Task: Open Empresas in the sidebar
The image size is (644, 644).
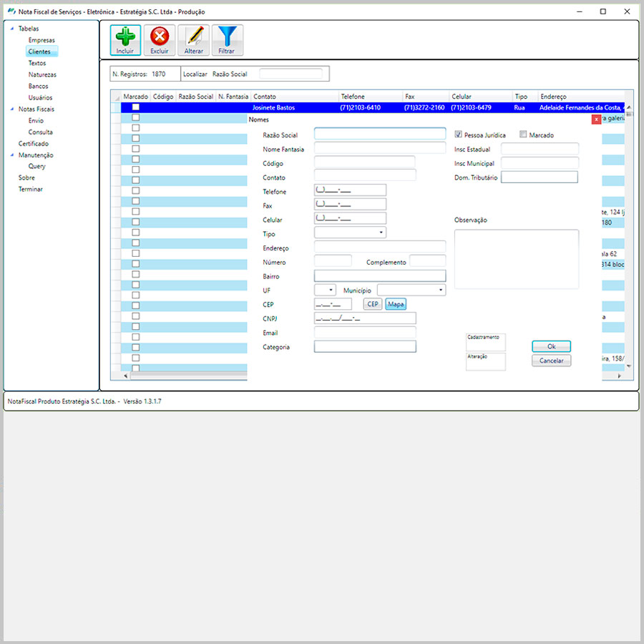Action: click(42, 40)
